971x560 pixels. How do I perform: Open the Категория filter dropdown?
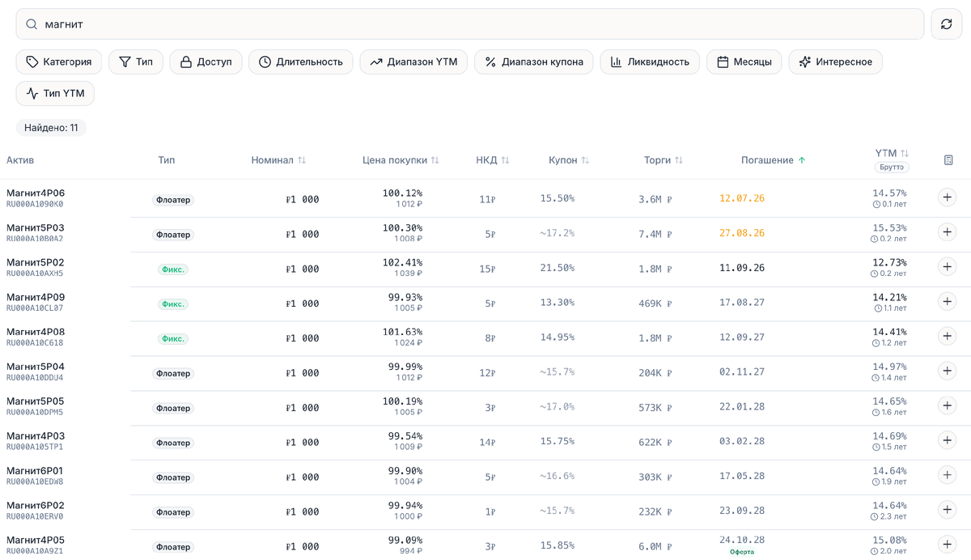pyautogui.click(x=59, y=62)
